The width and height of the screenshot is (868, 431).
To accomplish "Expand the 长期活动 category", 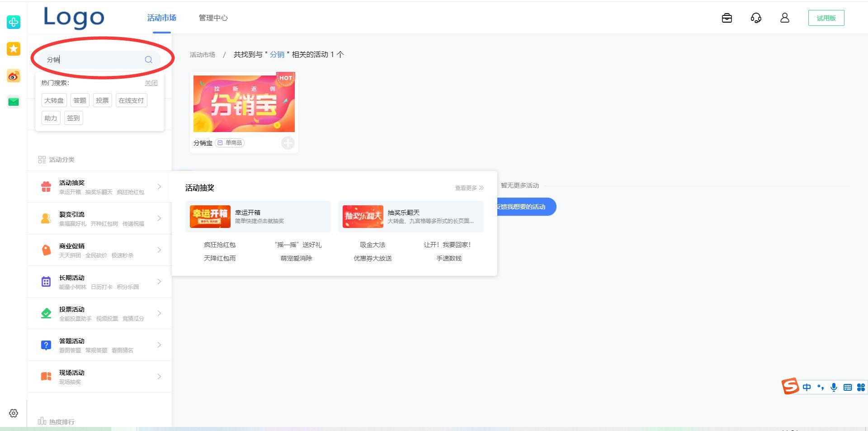I will (99, 282).
